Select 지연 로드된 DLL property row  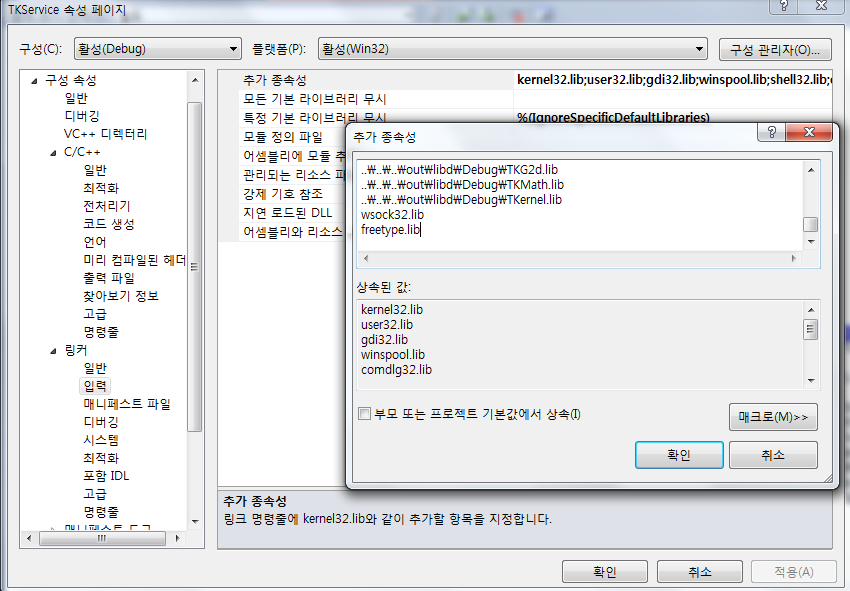point(293,213)
